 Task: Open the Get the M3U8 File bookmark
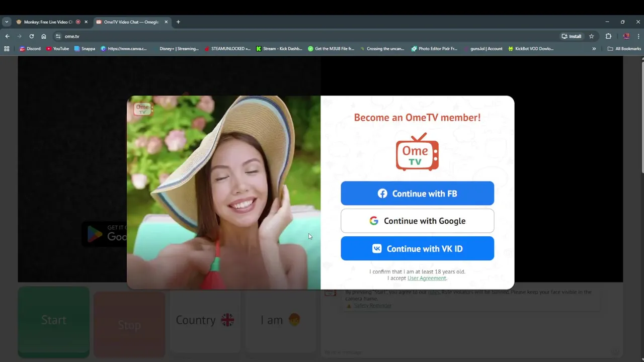(331, 49)
